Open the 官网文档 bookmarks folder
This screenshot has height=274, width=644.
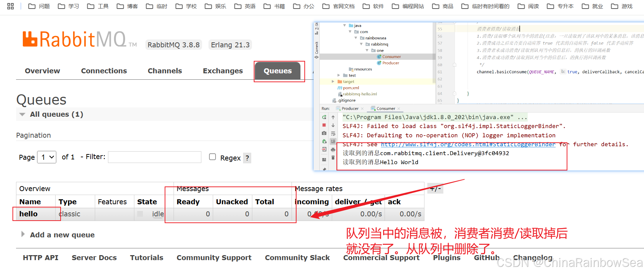point(339,6)
